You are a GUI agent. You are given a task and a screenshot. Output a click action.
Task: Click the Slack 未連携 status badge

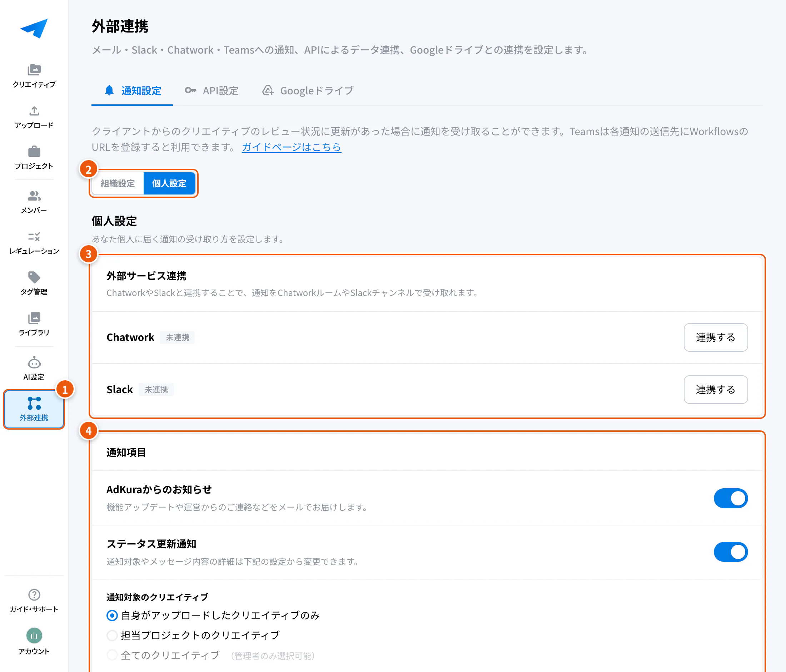(x=156, y=389)
